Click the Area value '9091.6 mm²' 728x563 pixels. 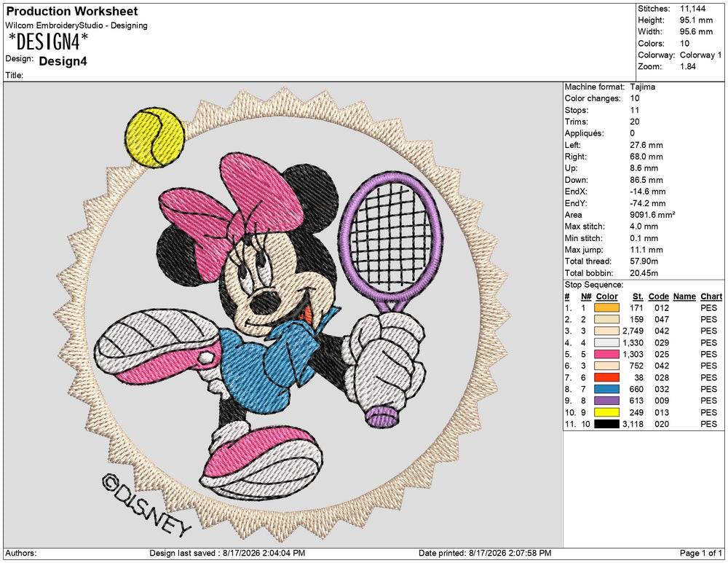coord(652,215)
